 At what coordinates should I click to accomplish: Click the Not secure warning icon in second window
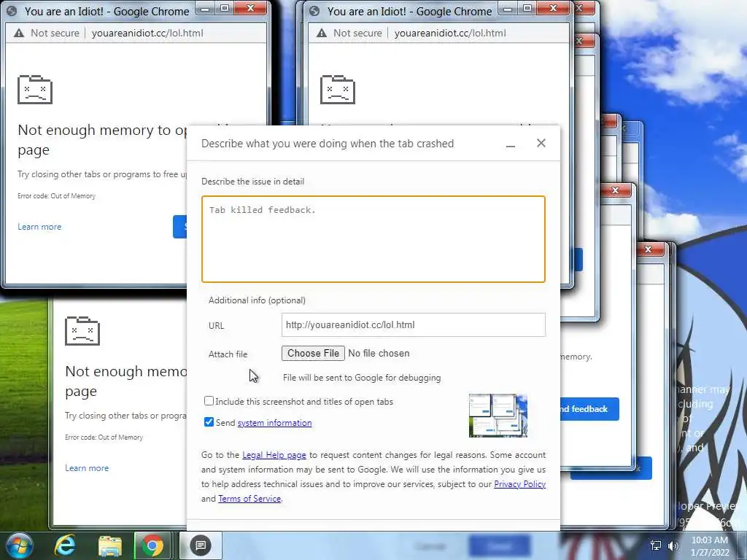click(322, 33)
